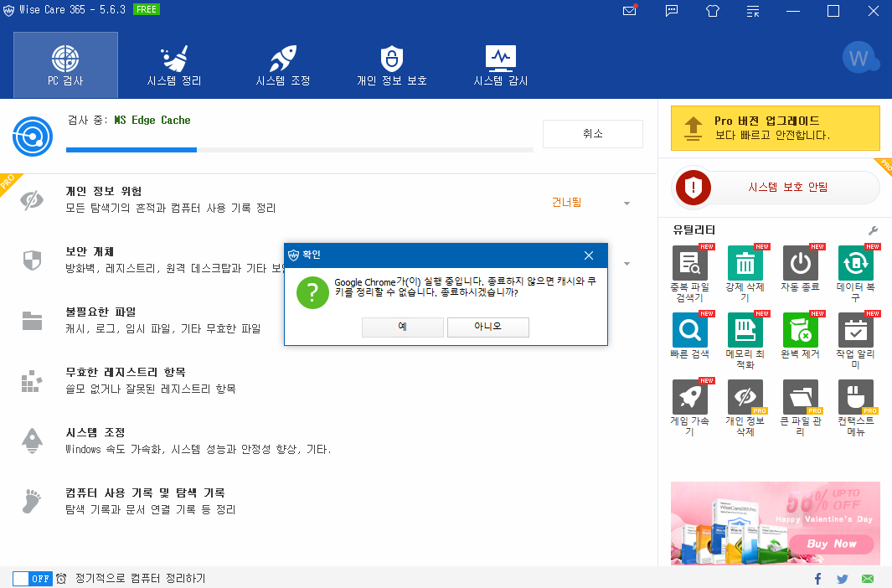
Task: Open 게임 가속기 utility
Action: tap(690, 408)
